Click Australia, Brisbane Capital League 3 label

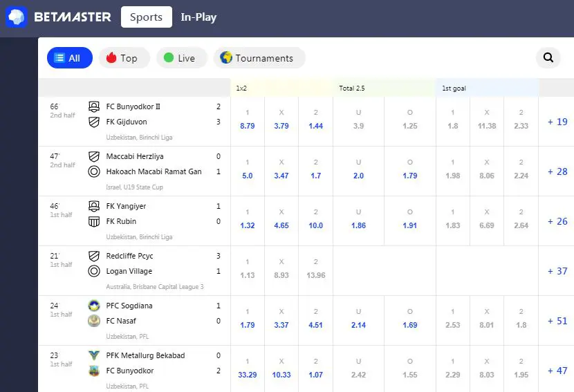154,287
